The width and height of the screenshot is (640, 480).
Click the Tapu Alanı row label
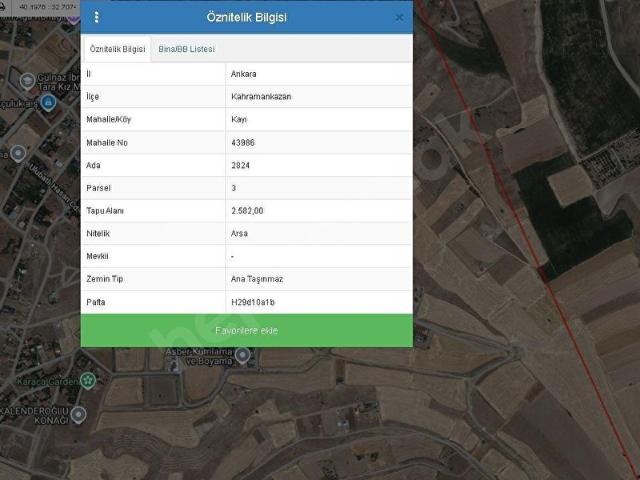coord(105,211)
